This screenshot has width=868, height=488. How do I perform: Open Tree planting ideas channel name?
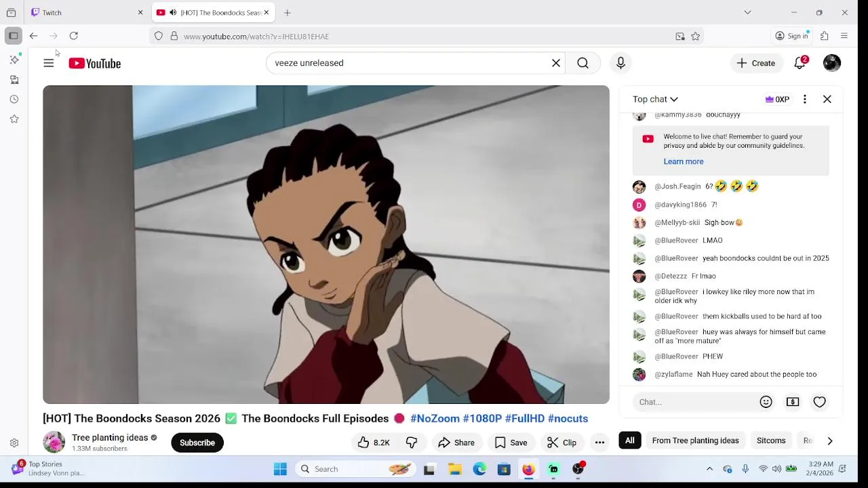pos(110,438)
